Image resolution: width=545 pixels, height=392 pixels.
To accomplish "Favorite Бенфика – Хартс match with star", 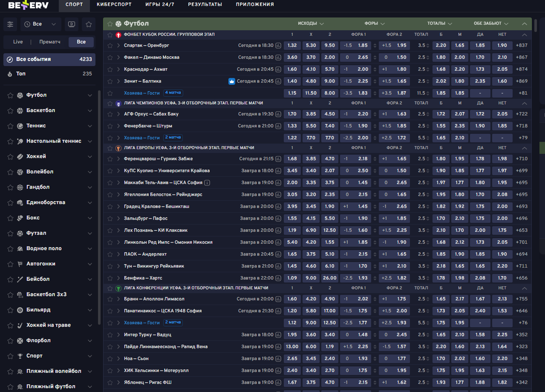I will pos(110,278).
